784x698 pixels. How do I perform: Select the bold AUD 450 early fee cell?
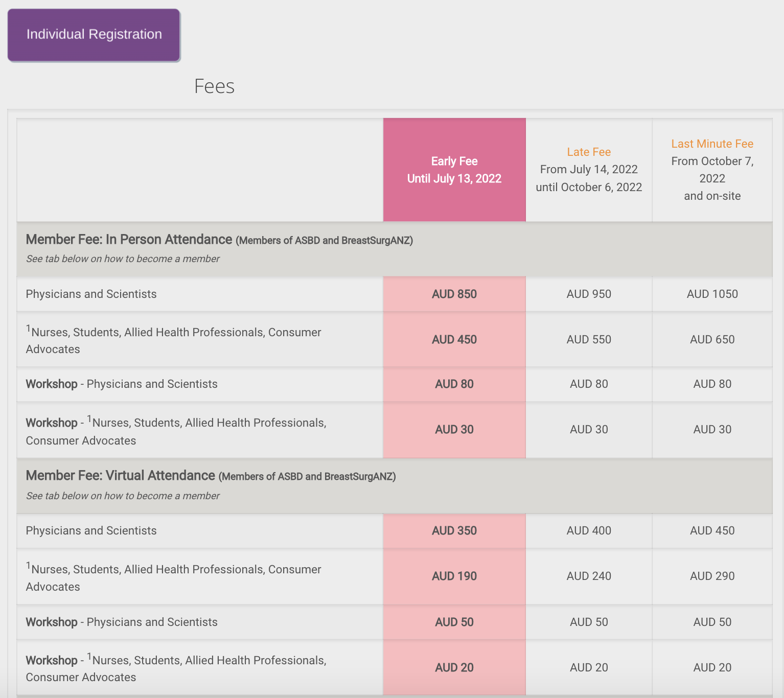(x=454, y=339)
